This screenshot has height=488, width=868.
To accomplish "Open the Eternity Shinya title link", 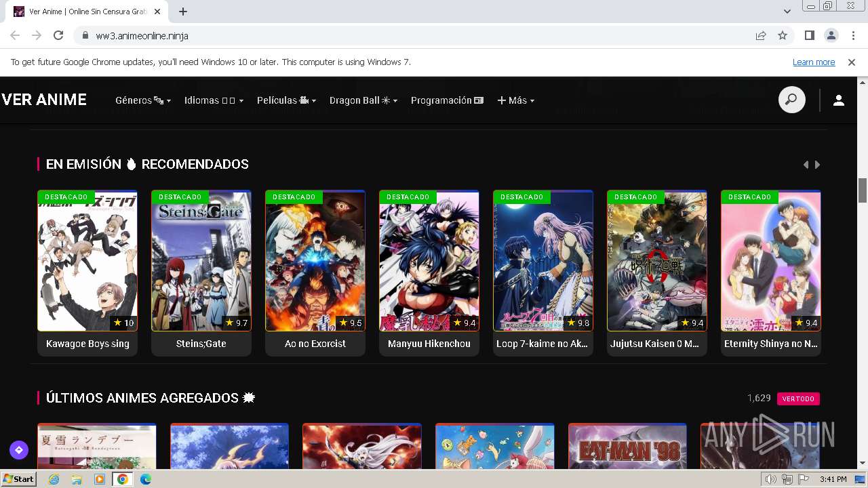I will 771,344.
